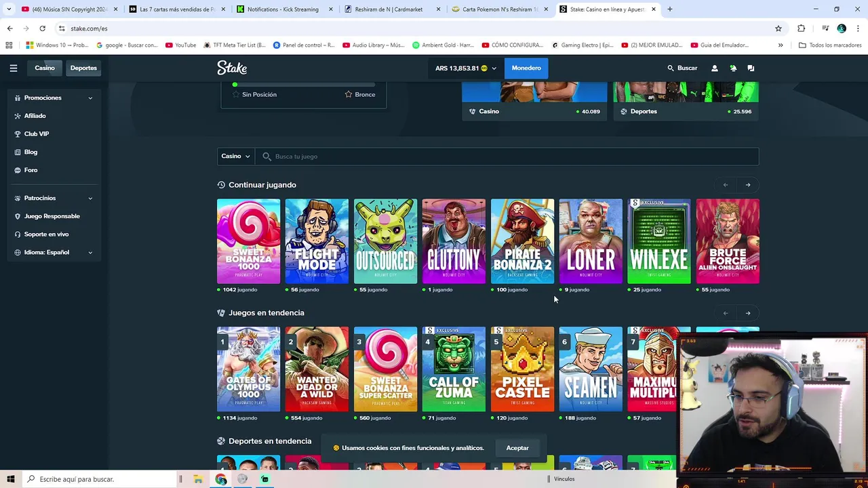Viewport: 868px width, 488px height.
Task: Click the address bar URL
Action: click(x=89, y=28)
